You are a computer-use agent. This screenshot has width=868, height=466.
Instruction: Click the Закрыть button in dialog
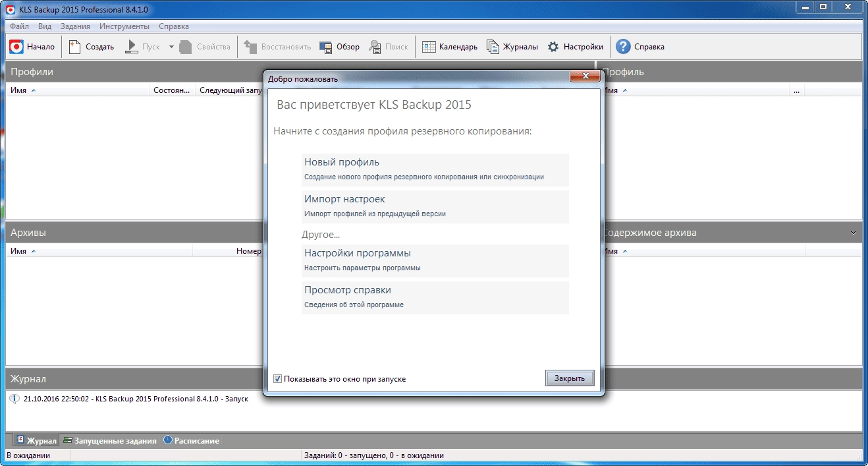pyautogui.click(x=570, y=378)
